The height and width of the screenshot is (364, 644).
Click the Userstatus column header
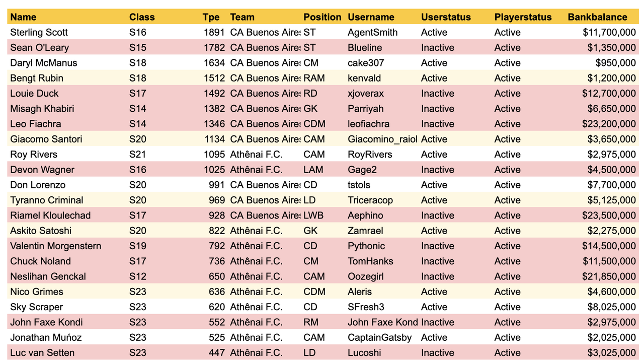tap(455, 17)
